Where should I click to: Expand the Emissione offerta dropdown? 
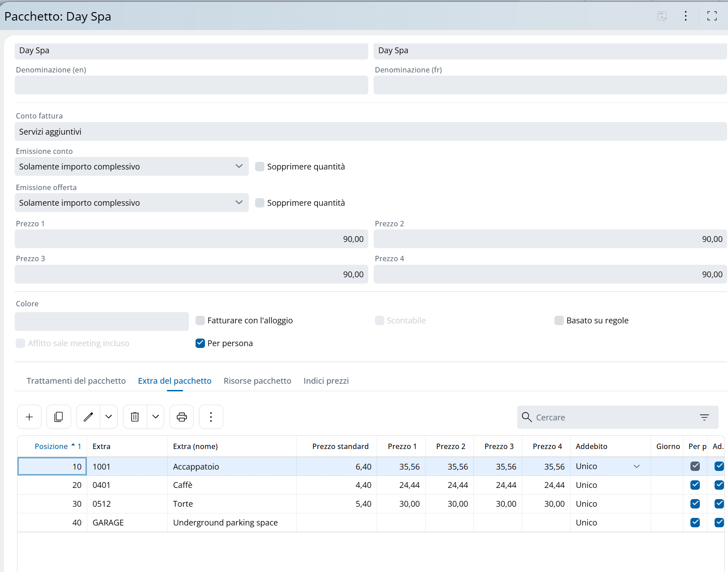tap(132, 203)
